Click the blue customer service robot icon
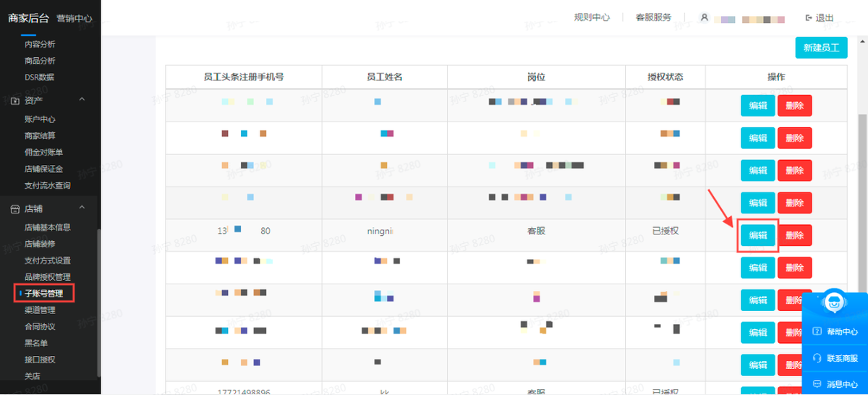The height and width of the screenshot is (395, 868). [835, 302]
